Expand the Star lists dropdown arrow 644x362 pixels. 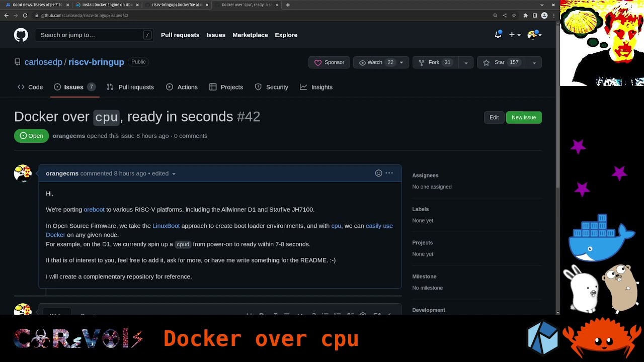[x=534, y=62]
